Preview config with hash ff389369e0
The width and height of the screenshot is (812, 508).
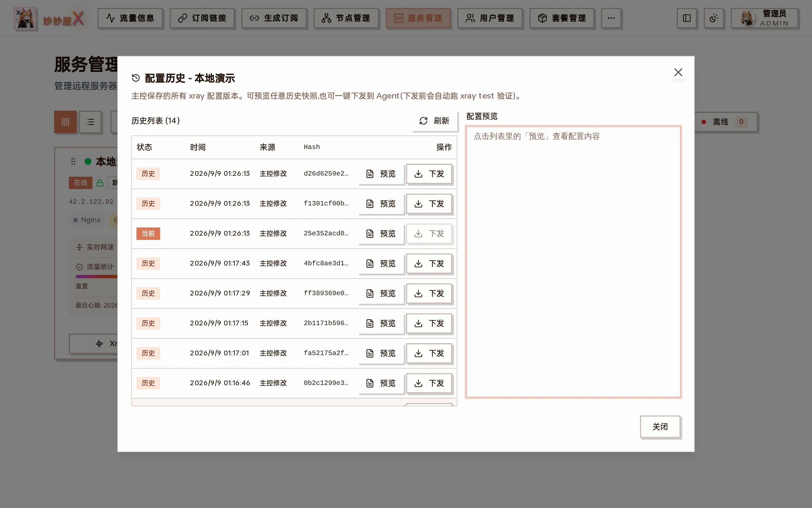381,293
